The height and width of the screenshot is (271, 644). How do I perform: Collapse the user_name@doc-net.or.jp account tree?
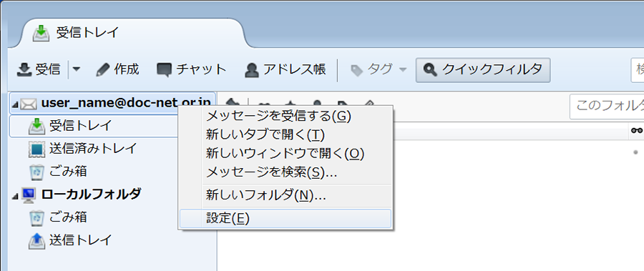click(x=15, y=104)
